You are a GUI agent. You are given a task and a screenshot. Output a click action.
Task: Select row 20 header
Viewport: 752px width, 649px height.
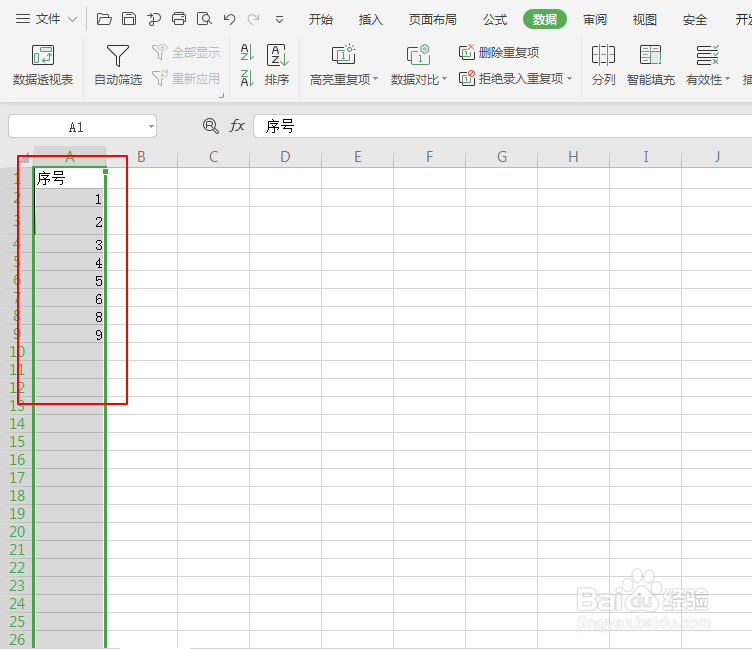[17, 531]
